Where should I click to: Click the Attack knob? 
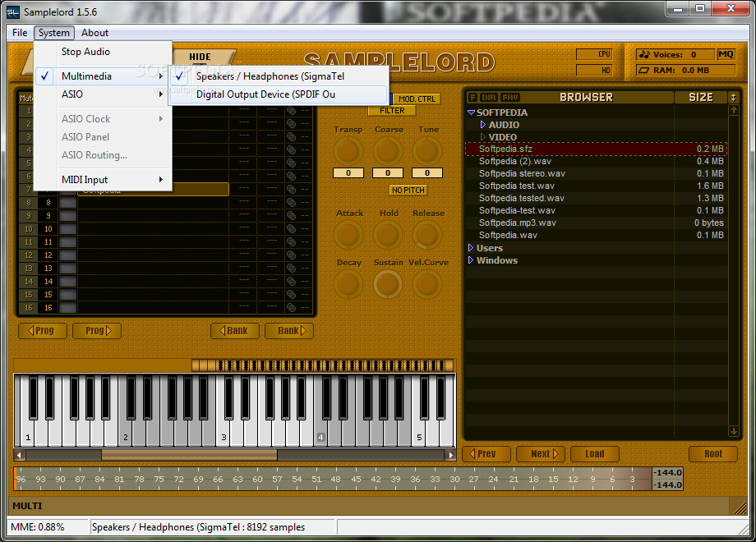[348, 235]
